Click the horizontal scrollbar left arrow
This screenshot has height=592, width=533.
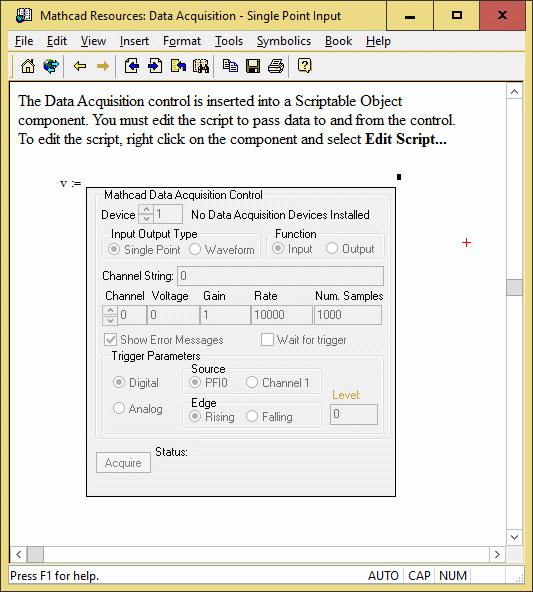[x=18, y=554]
